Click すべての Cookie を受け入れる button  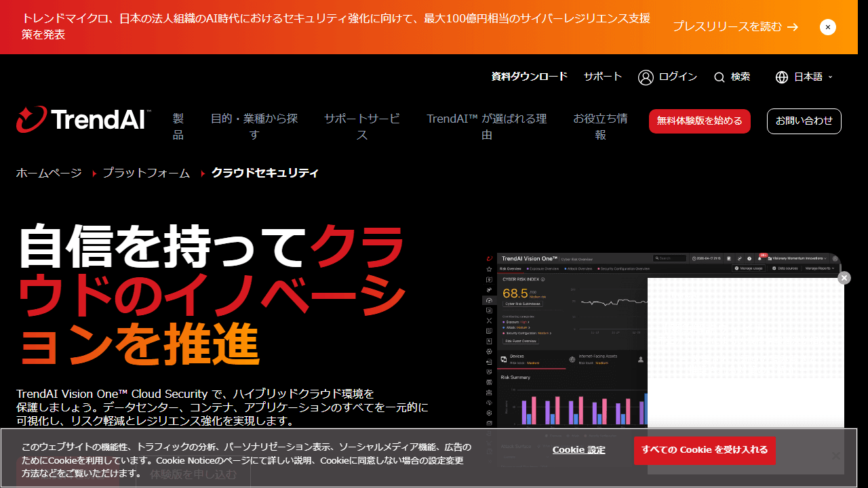[x=705, y=450]
